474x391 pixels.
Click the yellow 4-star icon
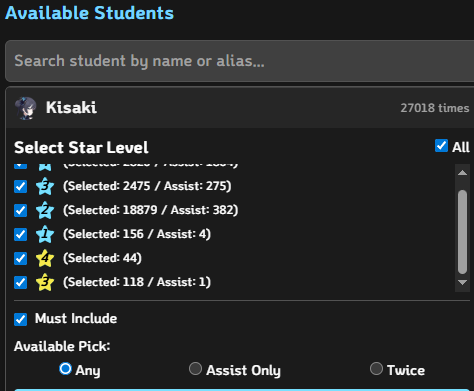pyautogui.click(x=45, y=258)
